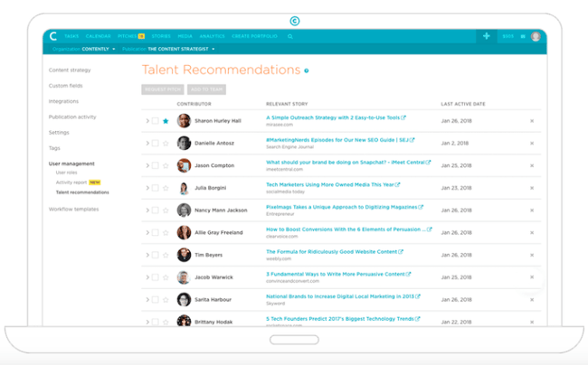Click the Contently C logo
Viewport: 588px width, 365px height.
pos(53,36)
